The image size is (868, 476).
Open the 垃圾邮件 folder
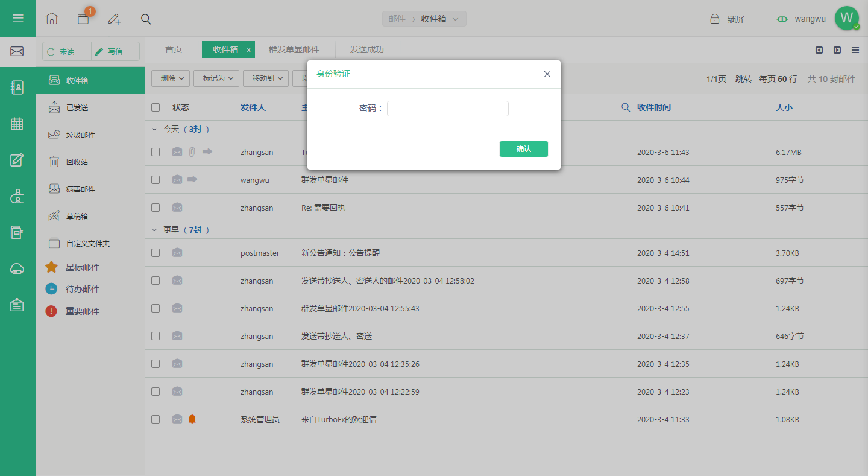coord(90,135)
